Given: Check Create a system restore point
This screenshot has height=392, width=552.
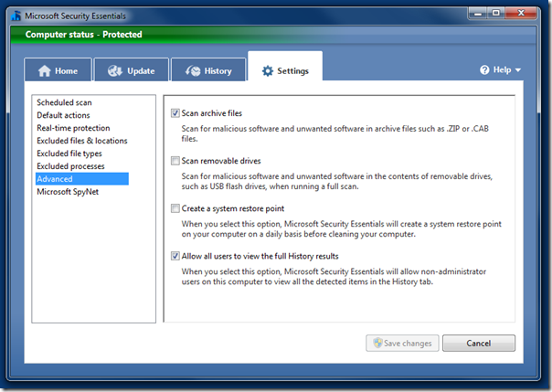Looking at the screenshot, I should click(175, 208).
